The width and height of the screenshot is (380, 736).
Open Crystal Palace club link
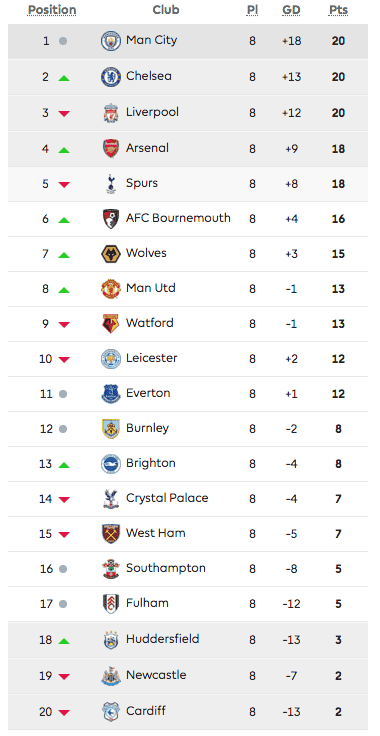[167, 498]
